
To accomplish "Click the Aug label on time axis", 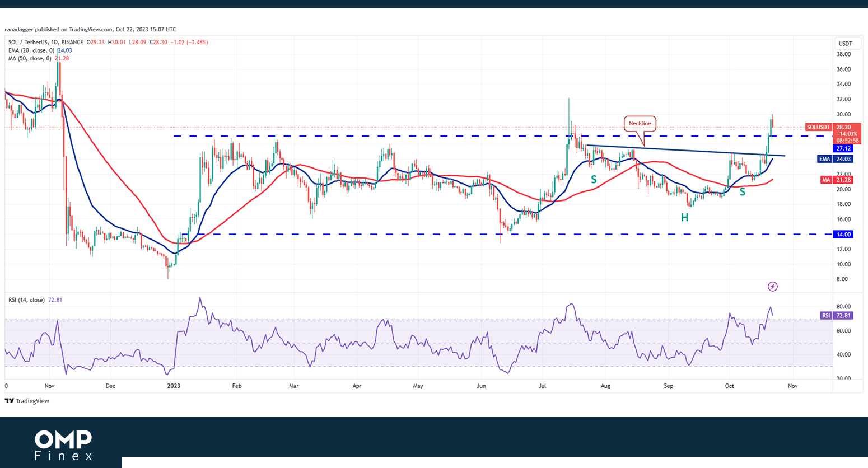I will click(x=605, y=386).
